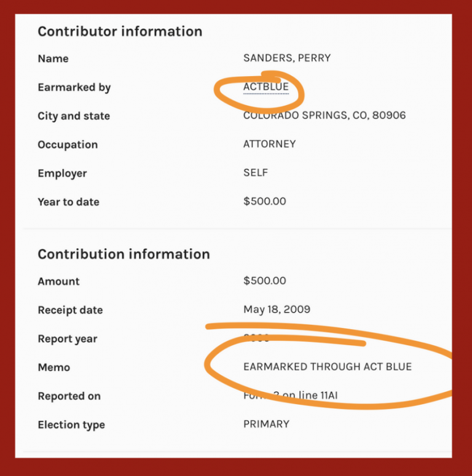Viewport: 472px width, 476px height.
Task: Select the Year to date $500.00 value
Action: pos(264,201)
